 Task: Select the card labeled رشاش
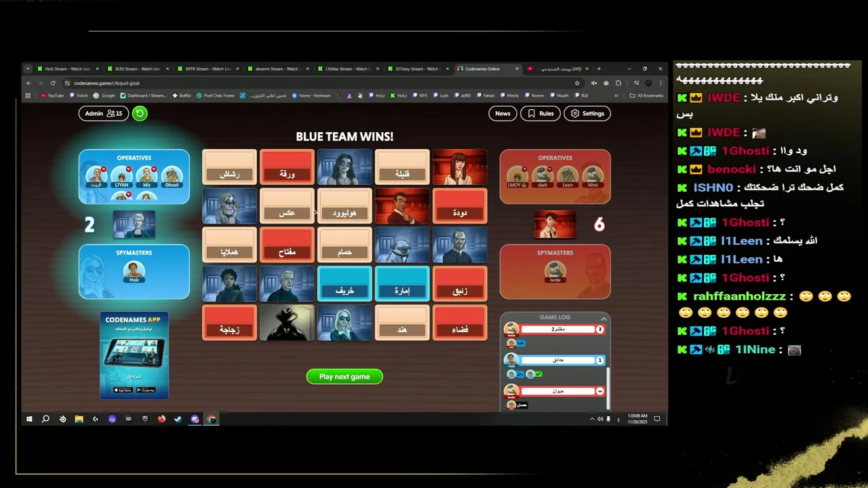[230, 167]
